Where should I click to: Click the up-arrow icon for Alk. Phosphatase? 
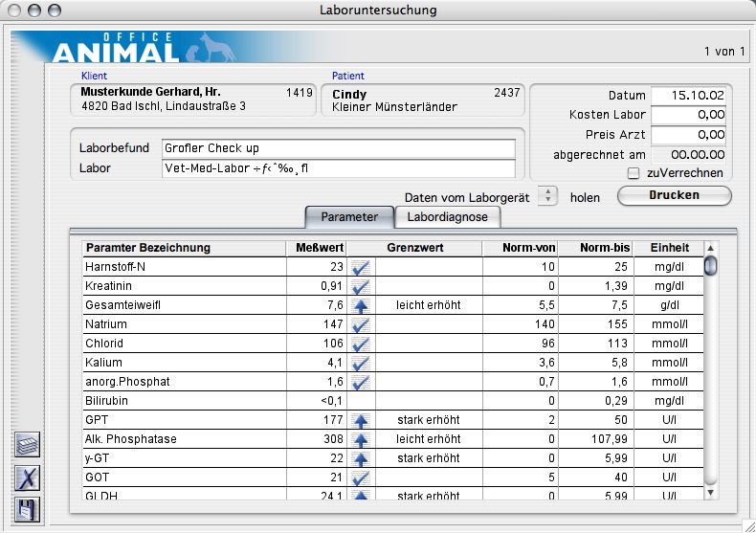coord(361,439)
